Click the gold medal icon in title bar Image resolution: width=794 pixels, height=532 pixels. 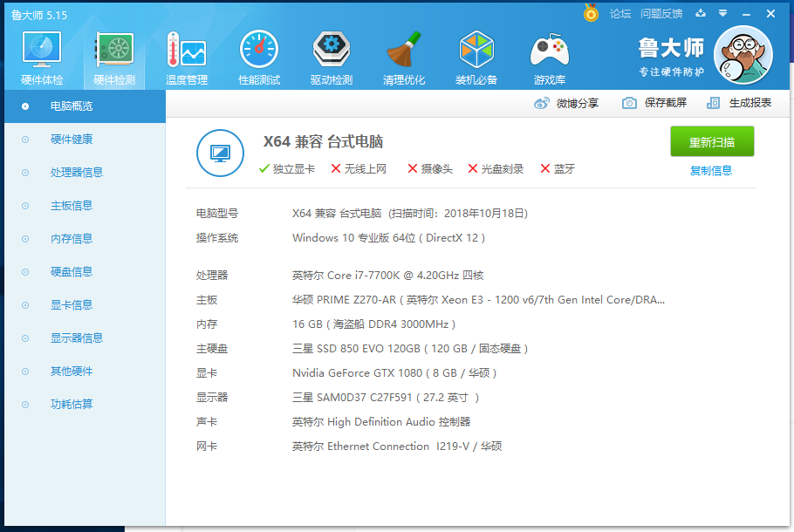(591, 13)
